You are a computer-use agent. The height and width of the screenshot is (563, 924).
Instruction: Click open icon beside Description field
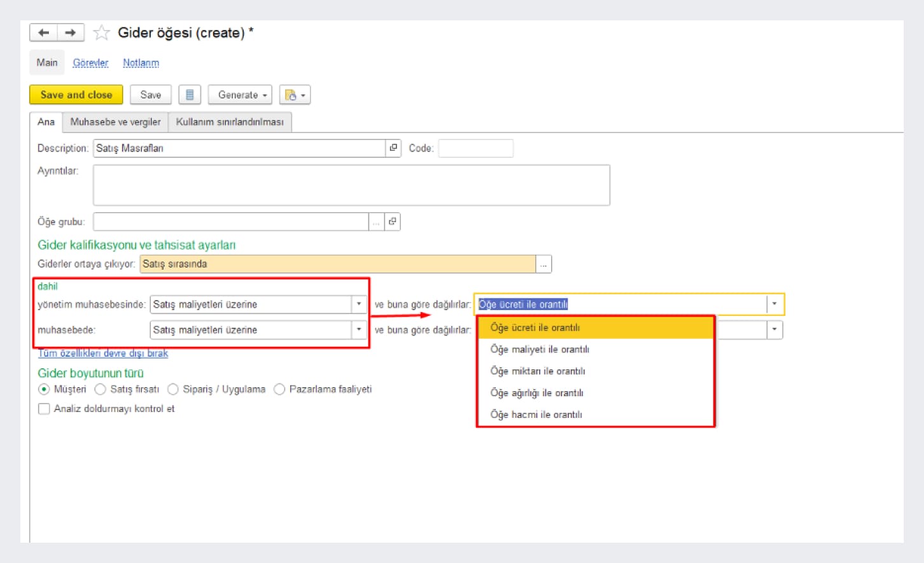pos(393,148)
